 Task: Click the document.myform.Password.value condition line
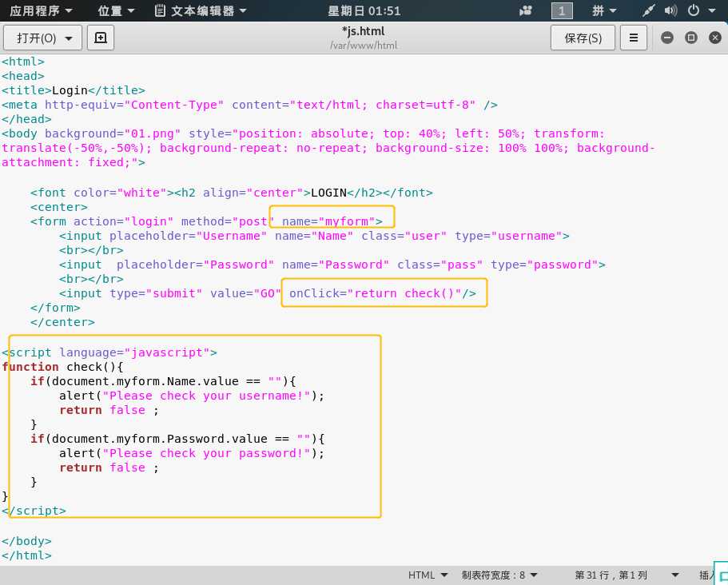178,439
